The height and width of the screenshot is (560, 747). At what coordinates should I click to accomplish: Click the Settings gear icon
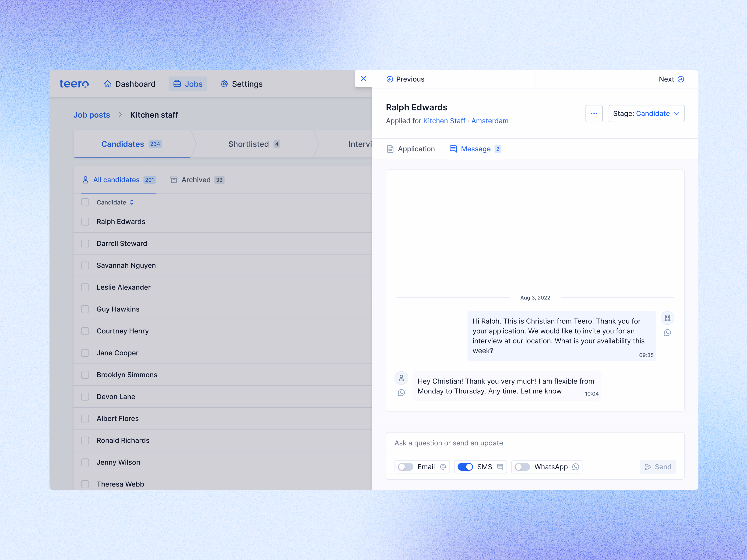point(224,84)
